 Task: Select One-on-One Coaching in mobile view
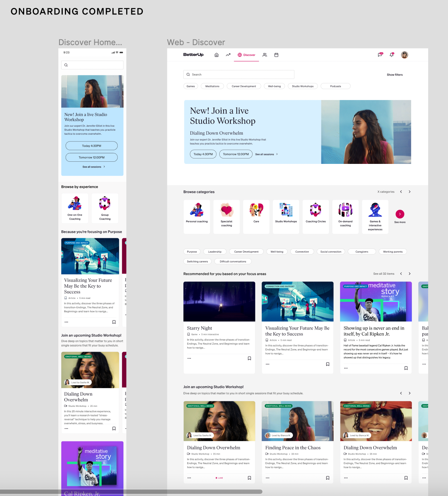click(75, 208)
